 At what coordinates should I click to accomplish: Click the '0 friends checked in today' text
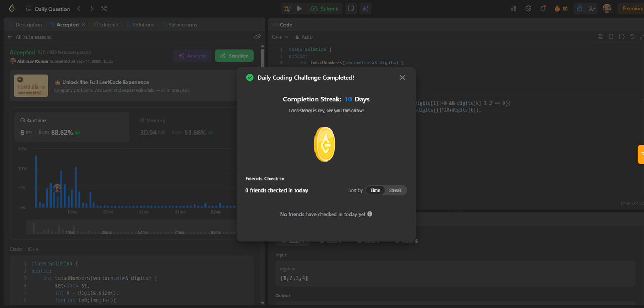[x=276, y=190]
